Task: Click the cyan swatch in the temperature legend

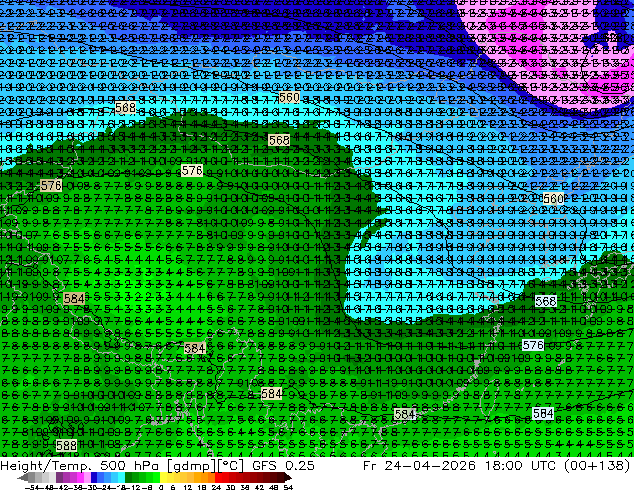Action: (x=121, y=478)
